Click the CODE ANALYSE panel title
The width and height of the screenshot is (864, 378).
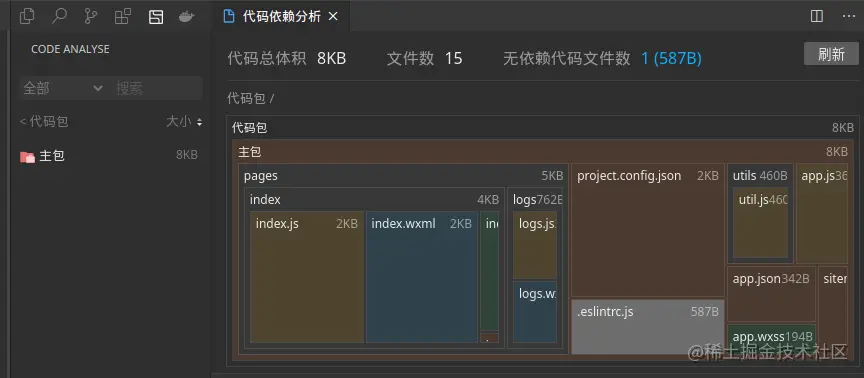point(70,49)
